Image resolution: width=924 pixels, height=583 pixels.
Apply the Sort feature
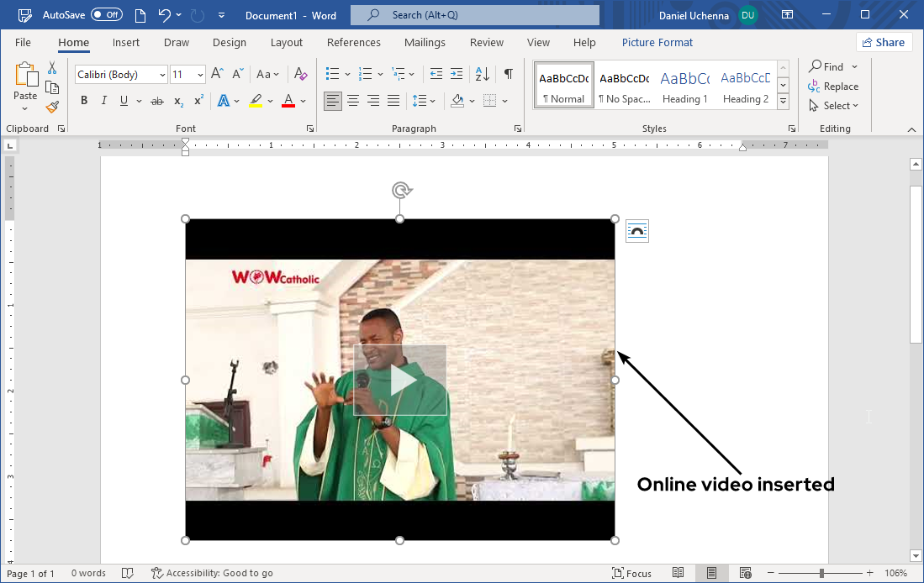[481, 74]
